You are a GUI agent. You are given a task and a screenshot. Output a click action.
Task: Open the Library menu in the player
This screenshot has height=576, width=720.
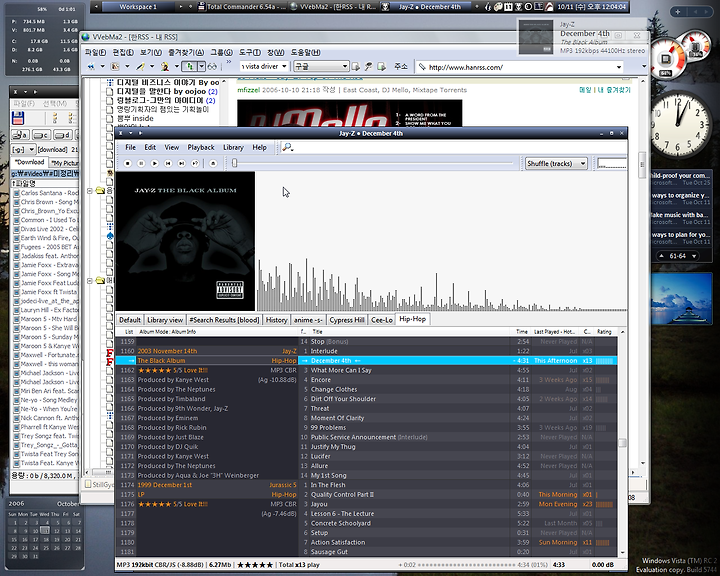coord(233,147)
